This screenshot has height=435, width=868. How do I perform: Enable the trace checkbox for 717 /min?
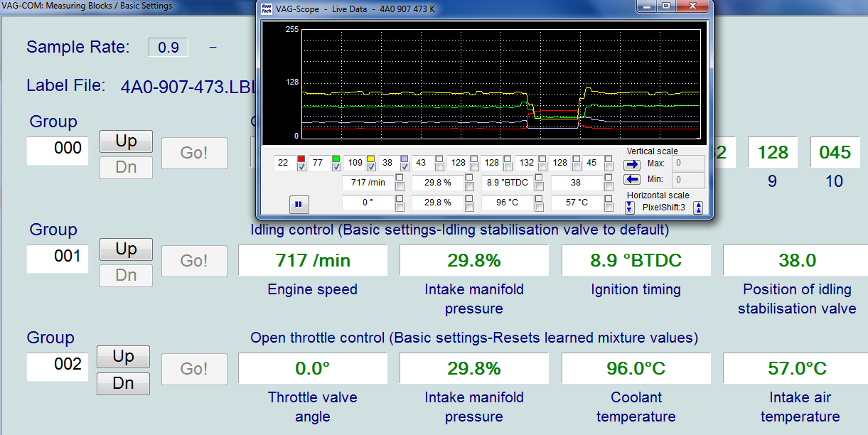(x=400, y=186)
